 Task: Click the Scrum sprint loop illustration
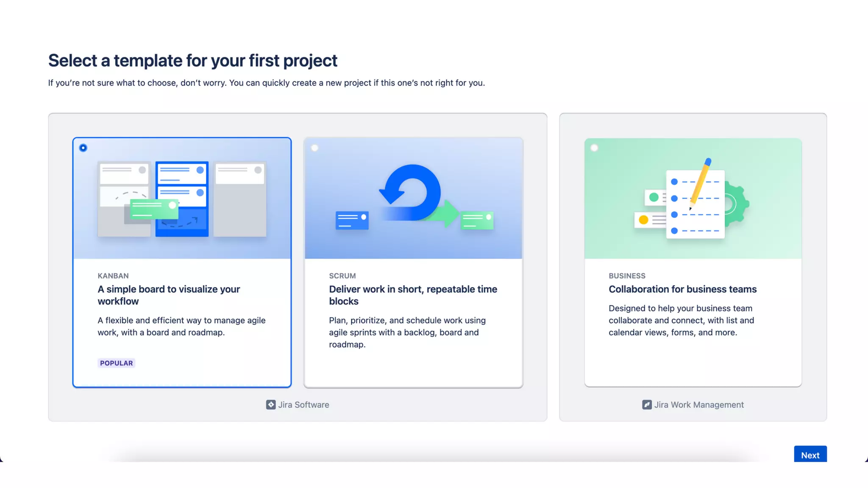[414, 197]
